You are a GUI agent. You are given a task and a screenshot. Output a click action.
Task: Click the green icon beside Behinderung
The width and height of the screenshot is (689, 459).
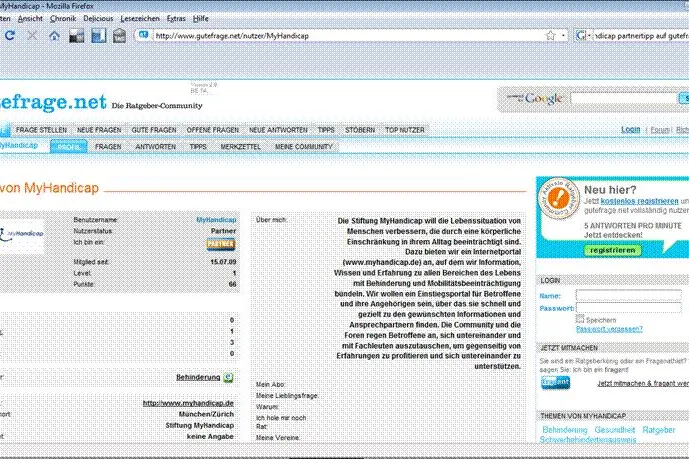coord(228,377)
